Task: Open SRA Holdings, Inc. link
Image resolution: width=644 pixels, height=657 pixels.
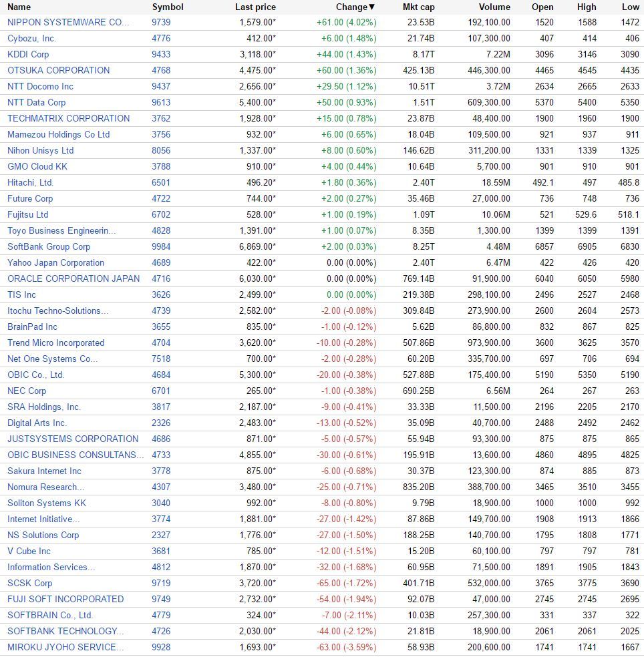Action: (x=44, y=407)
